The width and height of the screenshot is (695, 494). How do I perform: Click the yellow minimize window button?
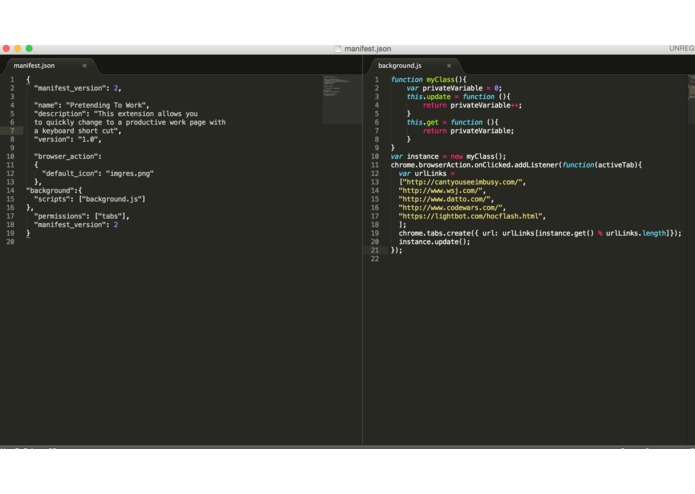pos(18,48)
